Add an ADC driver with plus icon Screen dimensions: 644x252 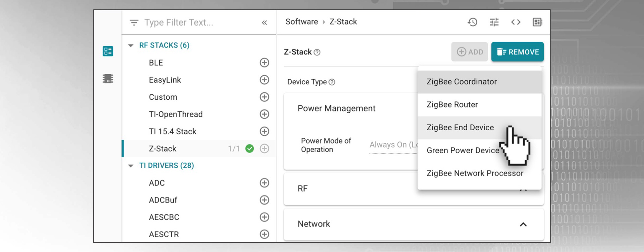pos(264,183)
